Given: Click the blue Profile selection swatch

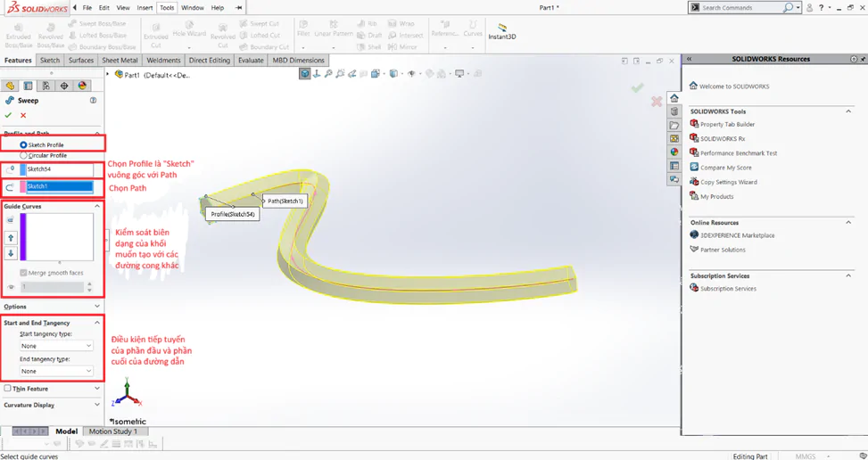Looking at the screenshot, I should [x=22, y=169].
